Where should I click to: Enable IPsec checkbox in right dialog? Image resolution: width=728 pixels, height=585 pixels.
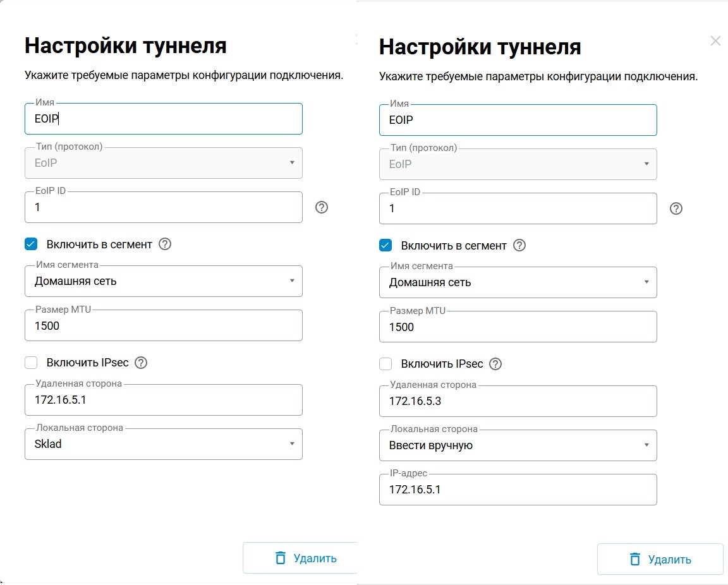tap(385, 364)
